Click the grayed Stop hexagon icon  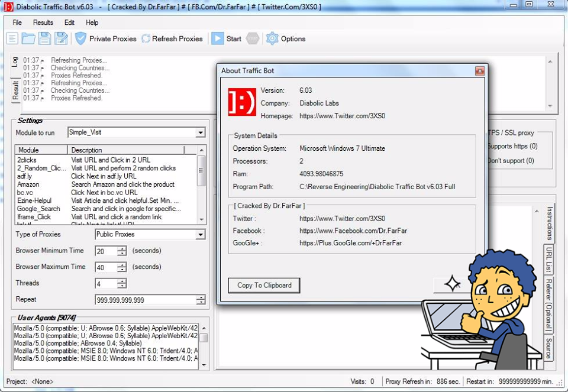tap(253, 38)
